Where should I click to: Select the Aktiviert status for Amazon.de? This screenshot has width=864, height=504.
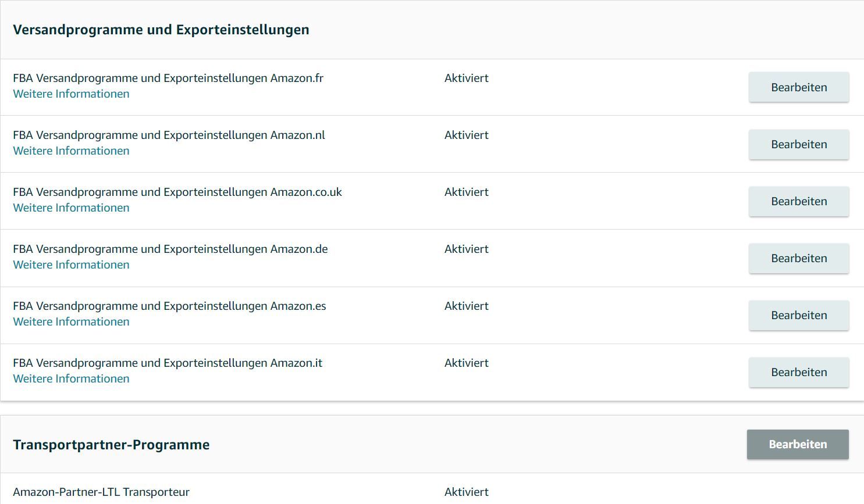[467, 249]
